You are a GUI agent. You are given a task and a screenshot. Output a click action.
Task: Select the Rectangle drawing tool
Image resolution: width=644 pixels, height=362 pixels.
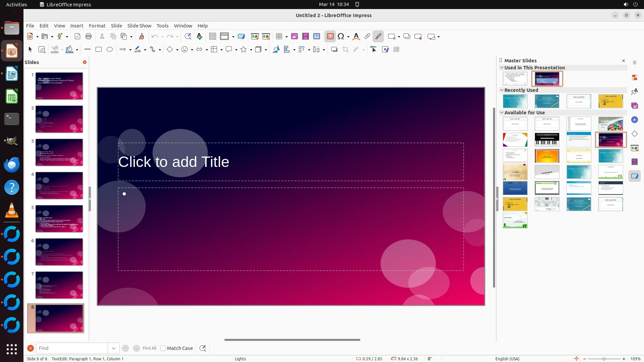tap(99, 50)
